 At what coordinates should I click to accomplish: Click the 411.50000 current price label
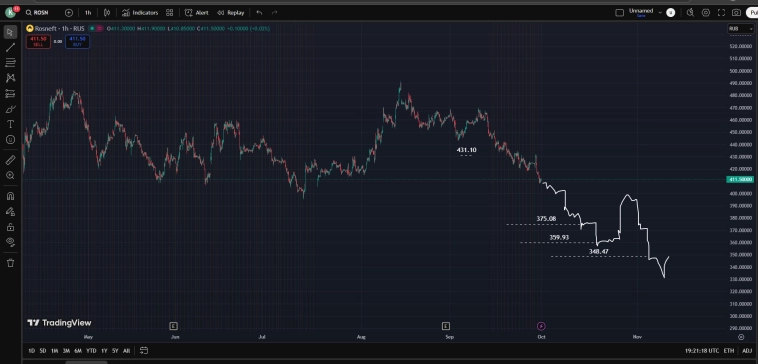click(x=740, y=179)
